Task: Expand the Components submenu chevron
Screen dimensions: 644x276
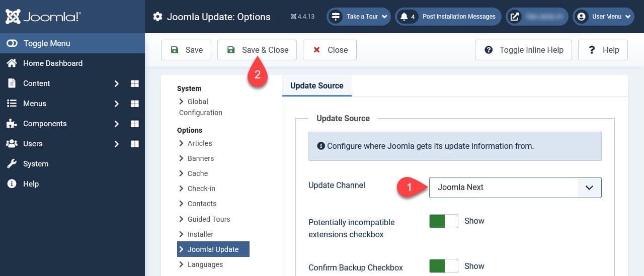Action: pyautogui.click(x=116, y=124)
